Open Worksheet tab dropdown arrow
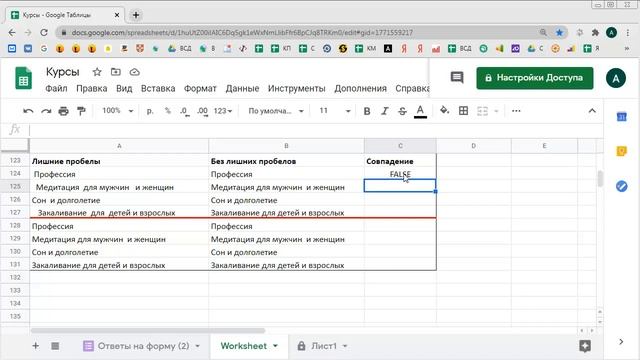640x360 pixels. click(276, 346)
